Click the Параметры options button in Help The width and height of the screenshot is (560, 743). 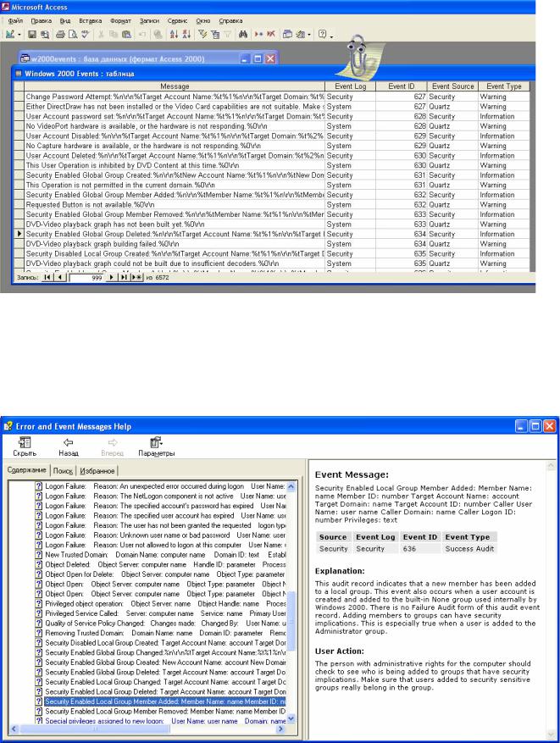coord(157,446)
